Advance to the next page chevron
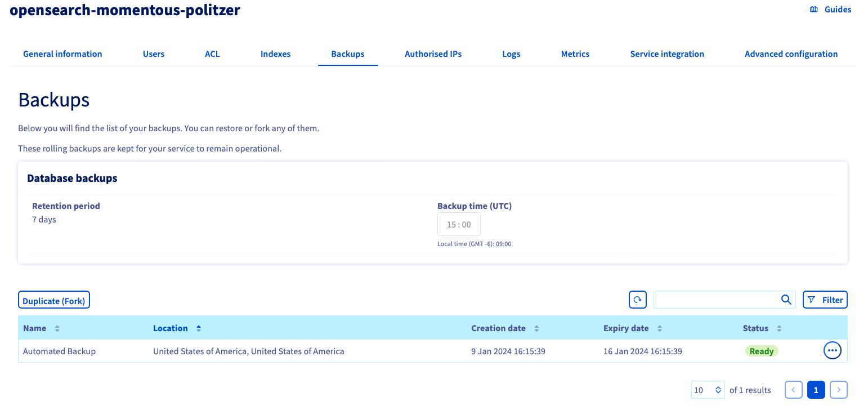 pos(838,389)
